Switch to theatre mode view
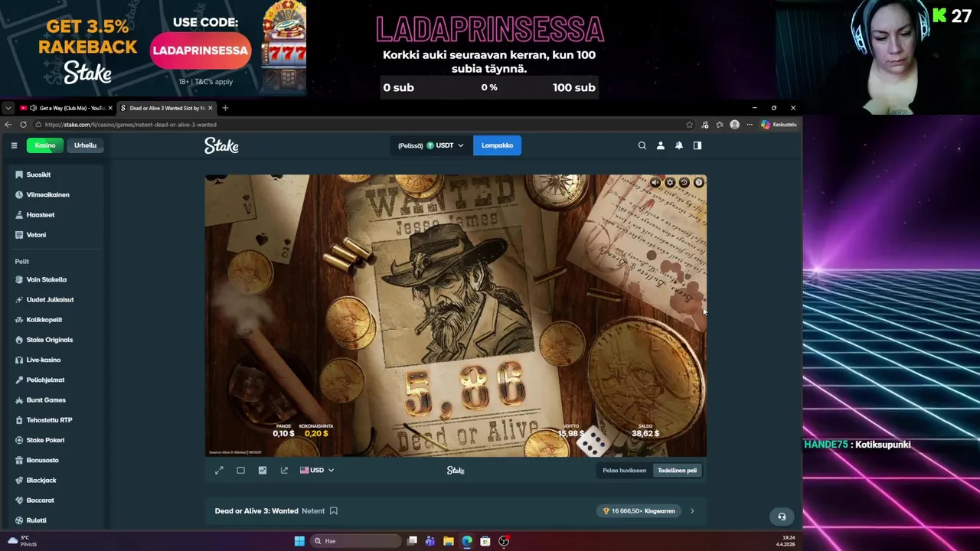 coord(240,470)
